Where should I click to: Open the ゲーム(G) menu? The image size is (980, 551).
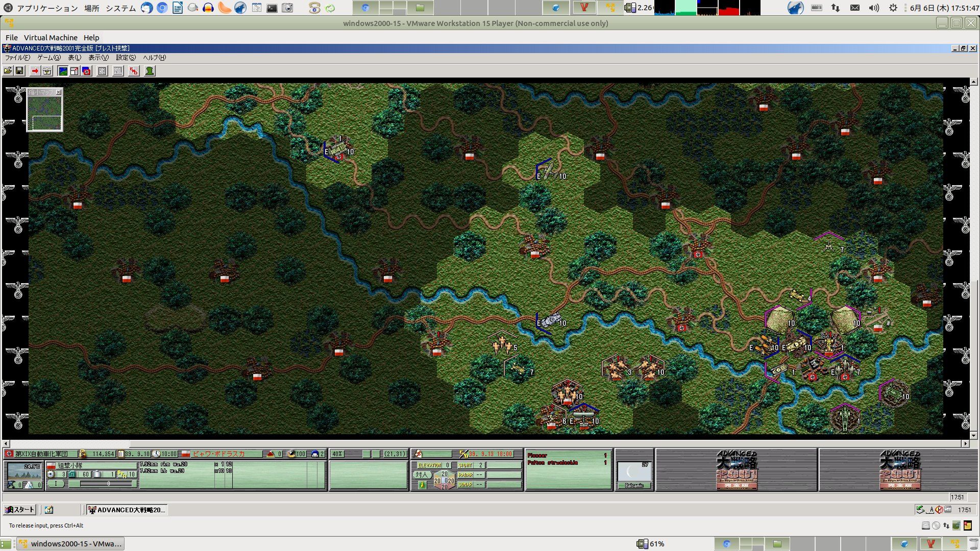48,58
